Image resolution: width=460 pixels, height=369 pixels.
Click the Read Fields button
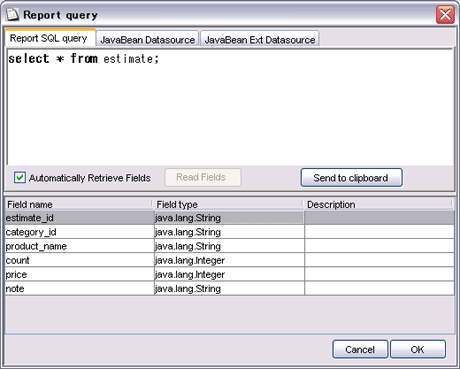coord(203,177)
